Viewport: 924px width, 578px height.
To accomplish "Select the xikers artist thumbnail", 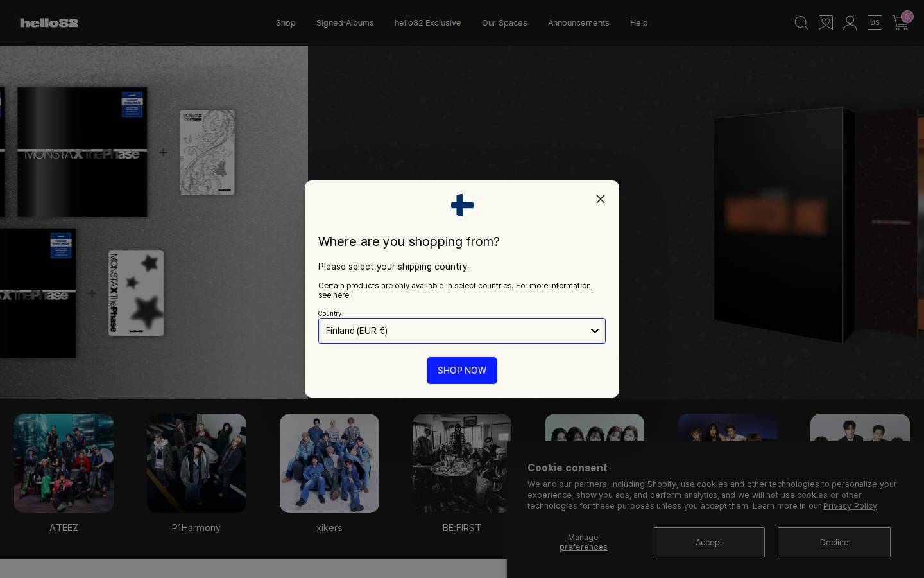I will point(329,463).
